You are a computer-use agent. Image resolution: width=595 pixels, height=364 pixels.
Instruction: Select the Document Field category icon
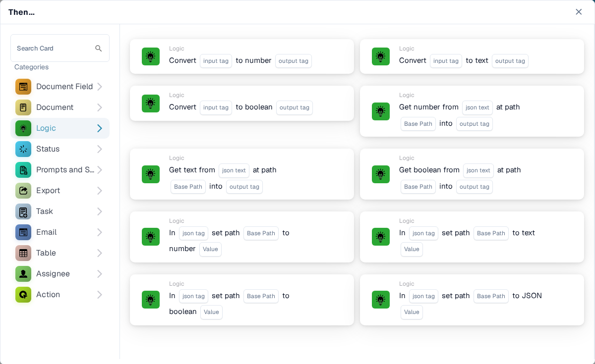coord(23,87)
